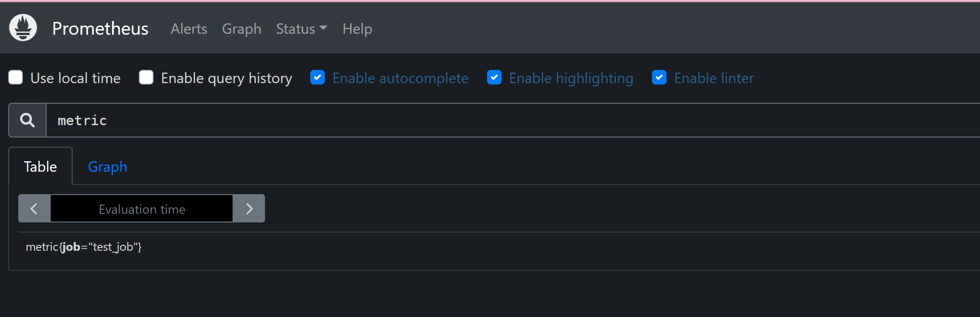Step evaluation time forward with right chevron
The image size is (980, 317).
coord(249,209)
